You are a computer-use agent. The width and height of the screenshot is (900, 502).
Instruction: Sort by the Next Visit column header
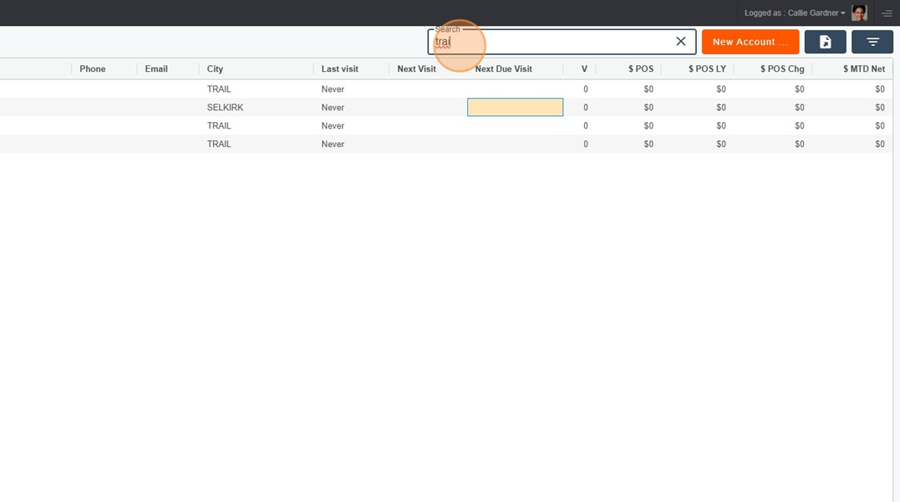[417, 69]
